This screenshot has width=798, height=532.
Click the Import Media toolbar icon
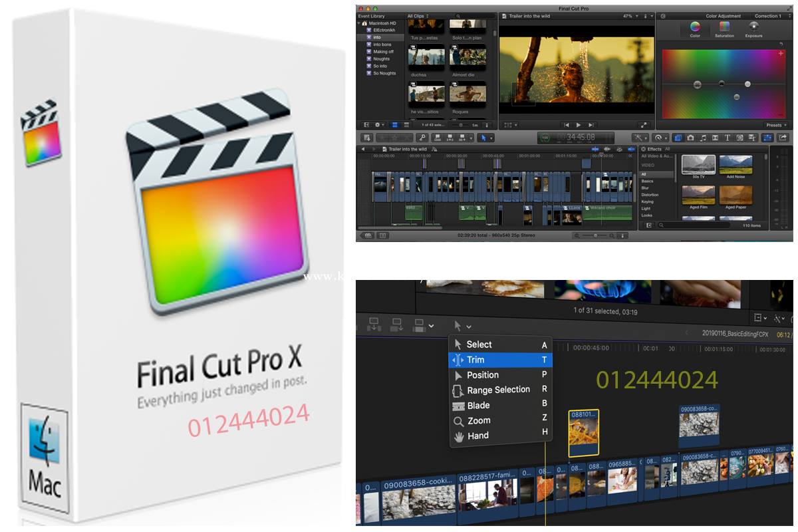(367, 138)
